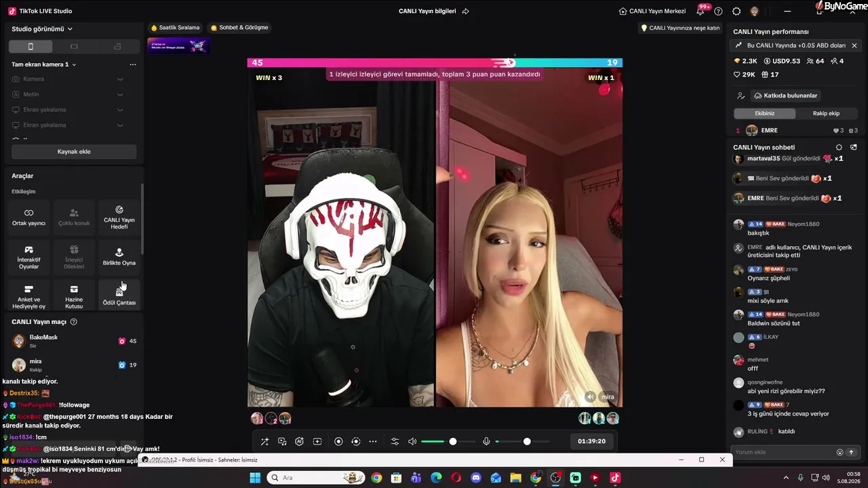The image size is (868, 488).
Task: Open chat settings icon beside CANLI Yayın sohbeti
Action: click(x=839, y=147)
